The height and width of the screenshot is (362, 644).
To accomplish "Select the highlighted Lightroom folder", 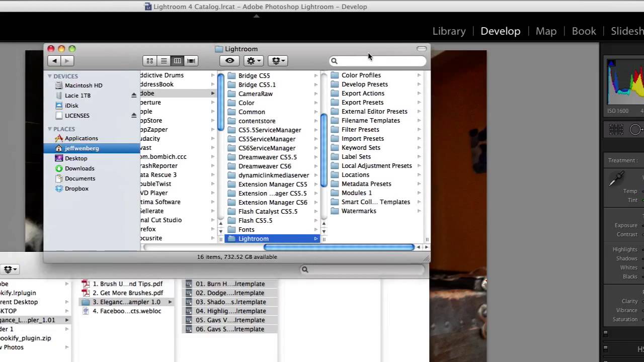I will [x=273, y=239].
